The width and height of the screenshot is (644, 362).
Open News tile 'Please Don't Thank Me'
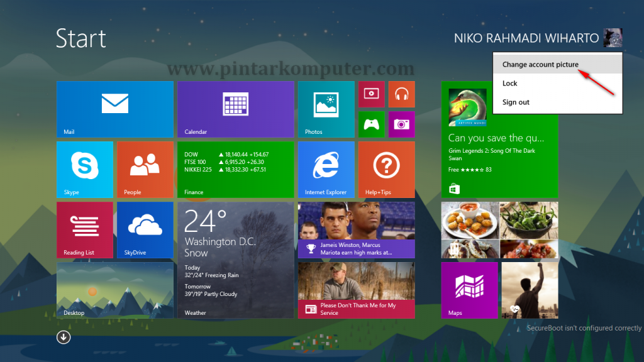click(x=357, y=290)
